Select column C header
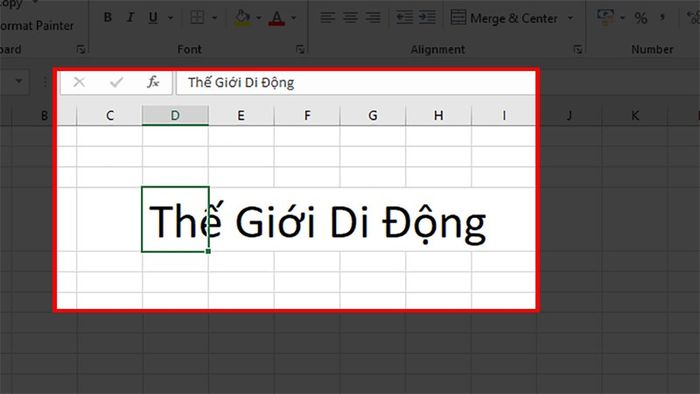Screen dimensions: 700x394 point(110,116)
